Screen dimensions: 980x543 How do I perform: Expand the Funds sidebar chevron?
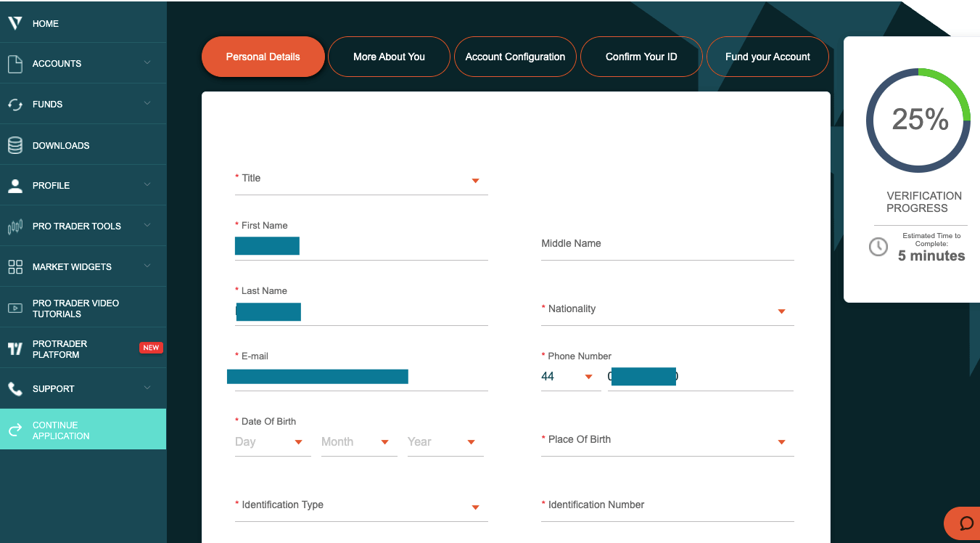[147, 104]
